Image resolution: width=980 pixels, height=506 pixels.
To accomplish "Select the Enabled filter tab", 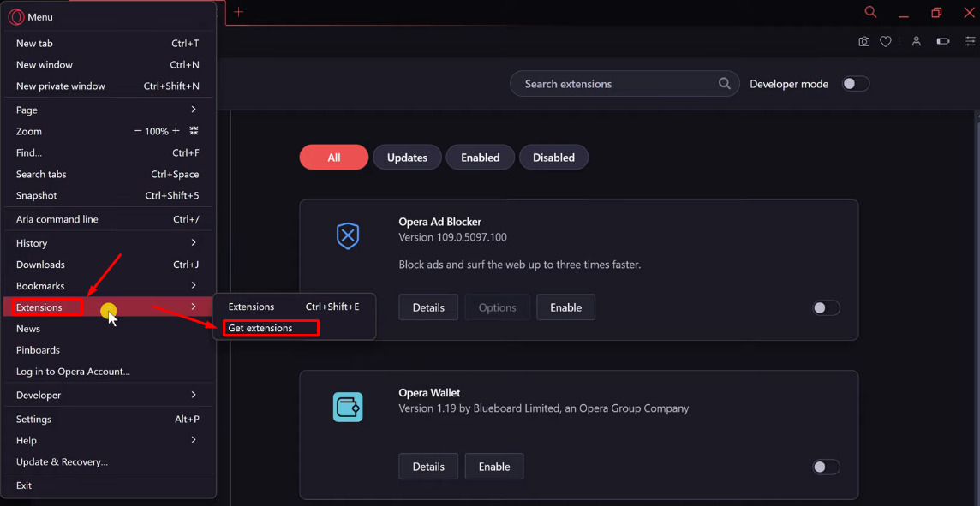I will [480, 158].
